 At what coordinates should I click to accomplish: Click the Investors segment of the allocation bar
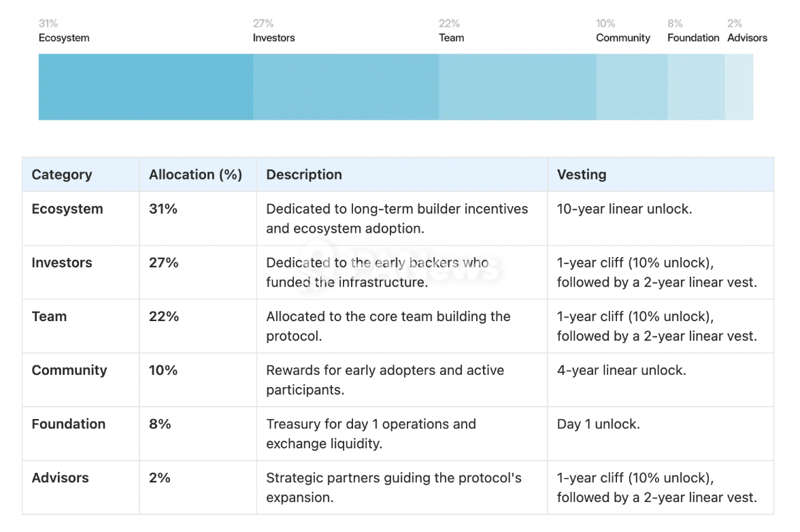click(346, 87)
